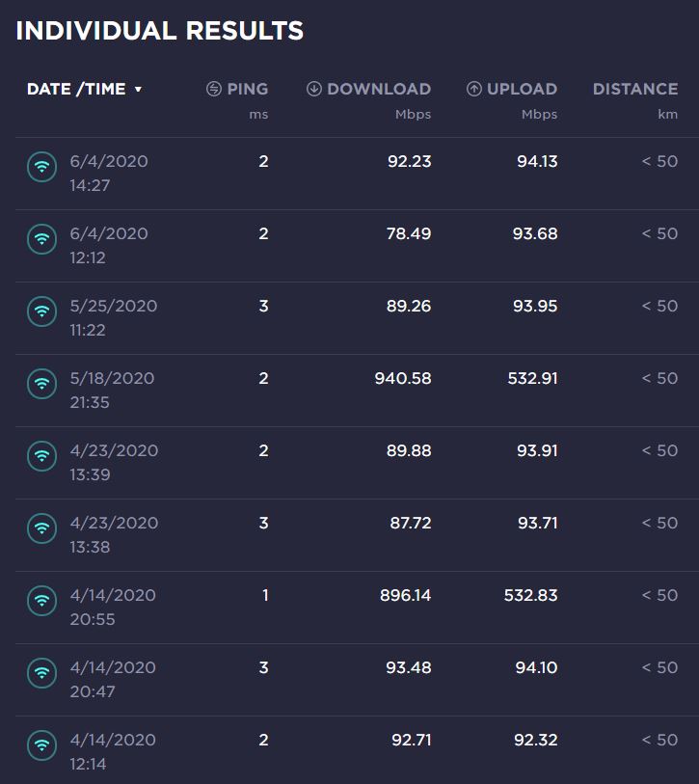Click the wifi icon for 6/4/2020 14:27
The width and height of the screenshot is (699, 784).
pos(42,167)
